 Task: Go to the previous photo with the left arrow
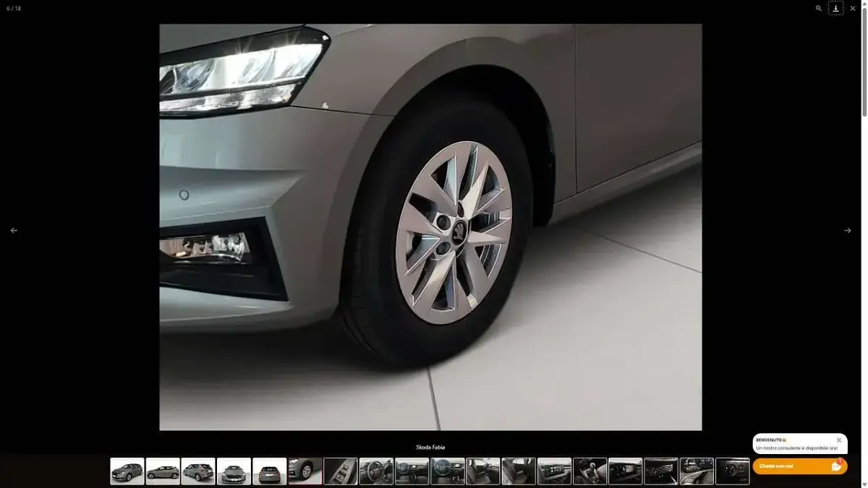14,231
